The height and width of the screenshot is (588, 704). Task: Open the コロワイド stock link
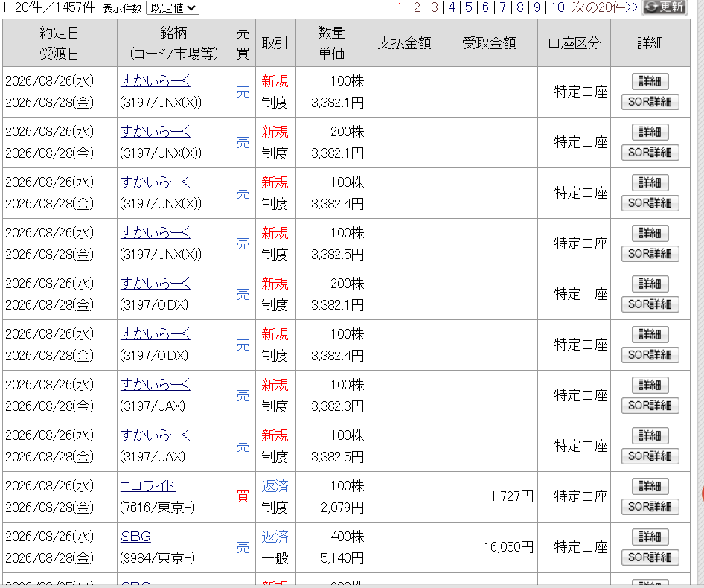pos(147,485)
